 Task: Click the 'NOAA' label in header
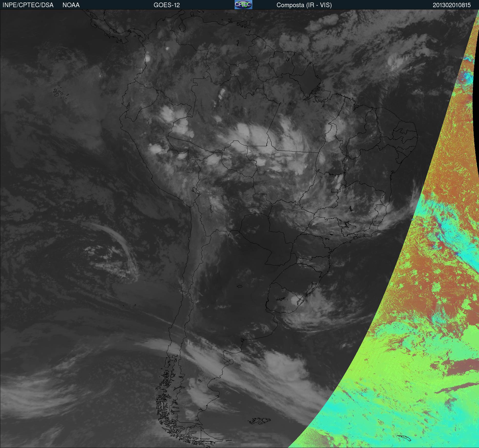tap(71, 5)
